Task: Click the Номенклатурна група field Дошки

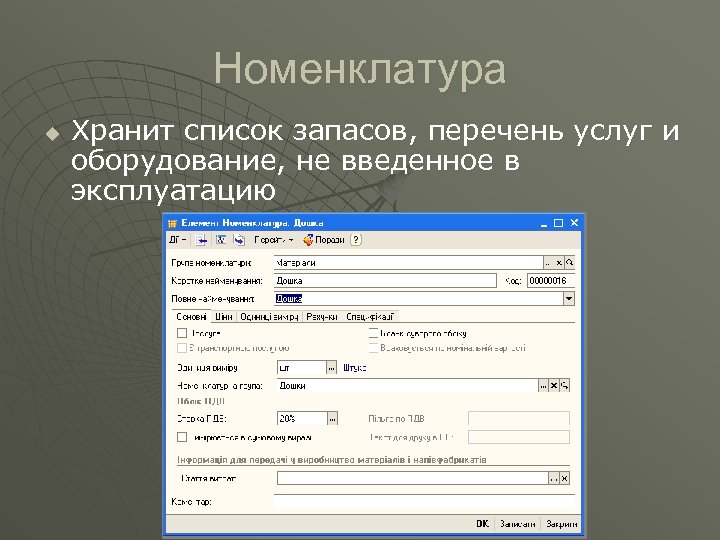Action: click(407, 386)
